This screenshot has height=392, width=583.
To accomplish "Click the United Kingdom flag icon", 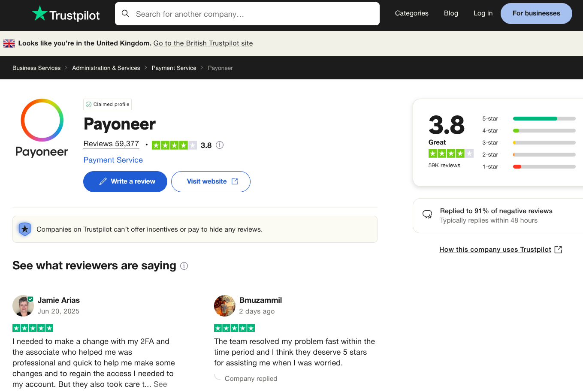I will (9, 43).
